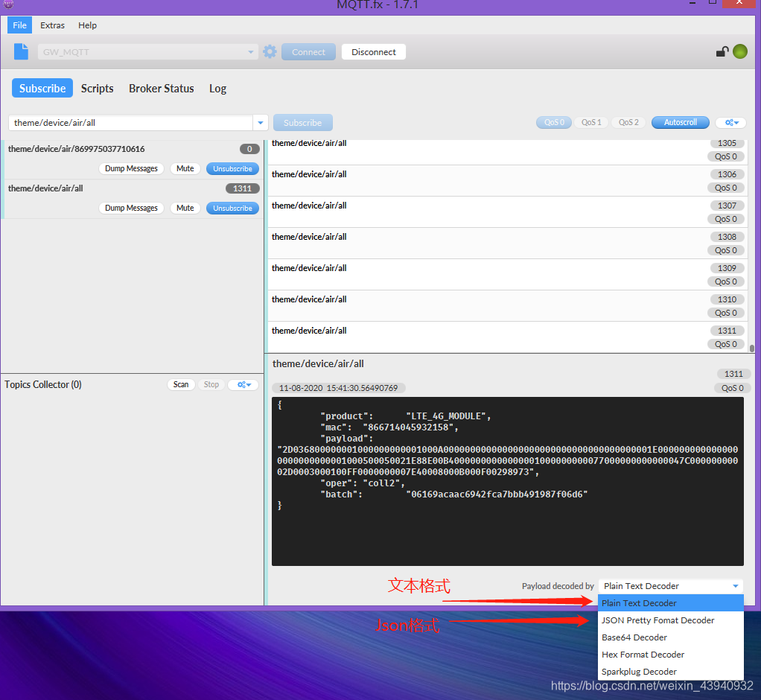Viewport: 761px width, 700px height.
Task: Click the new connection profile document icon
Action: point(21,51)
